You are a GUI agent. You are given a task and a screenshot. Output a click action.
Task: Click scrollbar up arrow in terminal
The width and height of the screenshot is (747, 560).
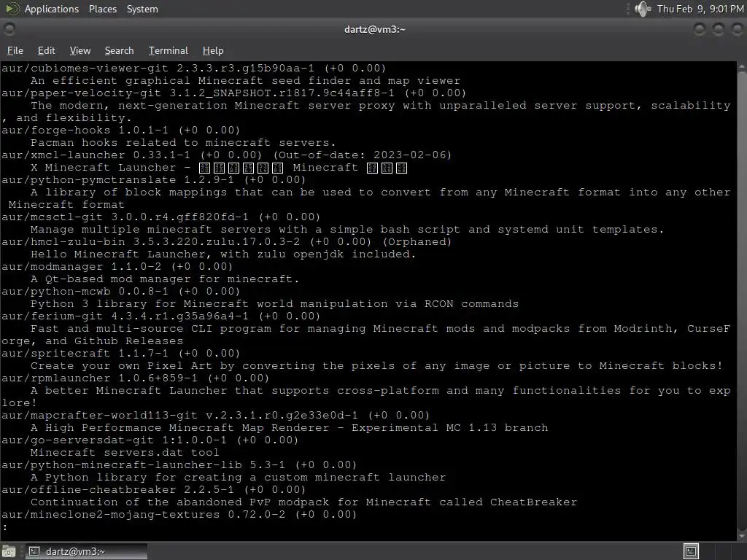click(x=742, y=66)
